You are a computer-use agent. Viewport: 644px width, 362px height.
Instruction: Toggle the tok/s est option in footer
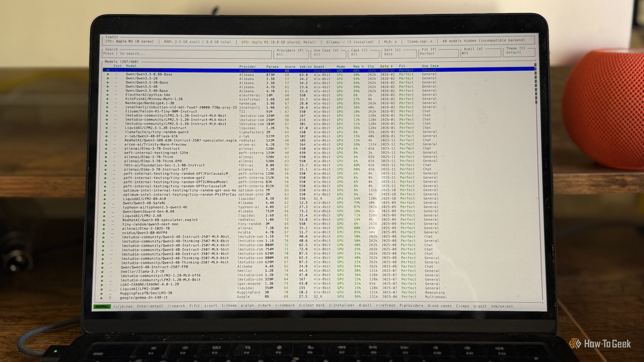(x=502, y=306)
